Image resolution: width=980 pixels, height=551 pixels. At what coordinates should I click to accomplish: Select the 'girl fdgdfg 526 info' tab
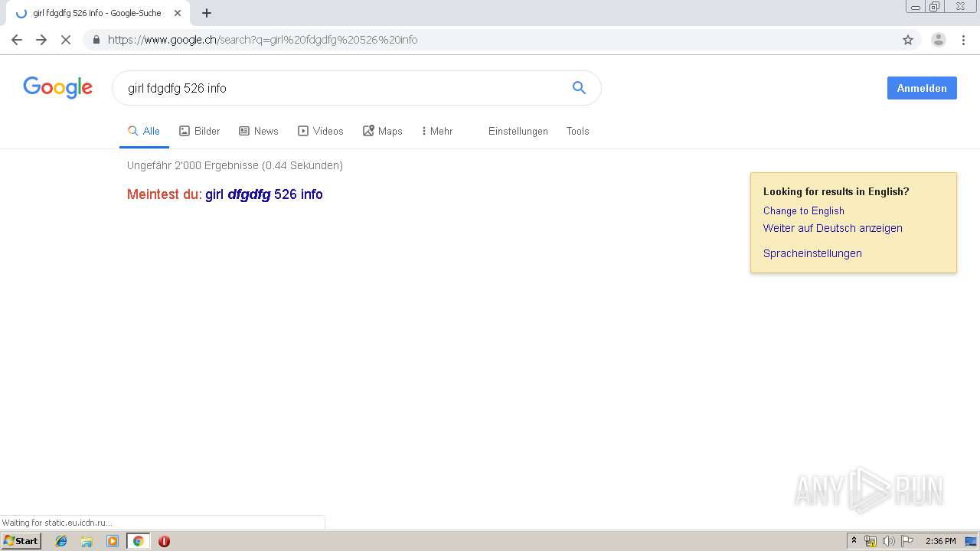(x=96, y=13)
